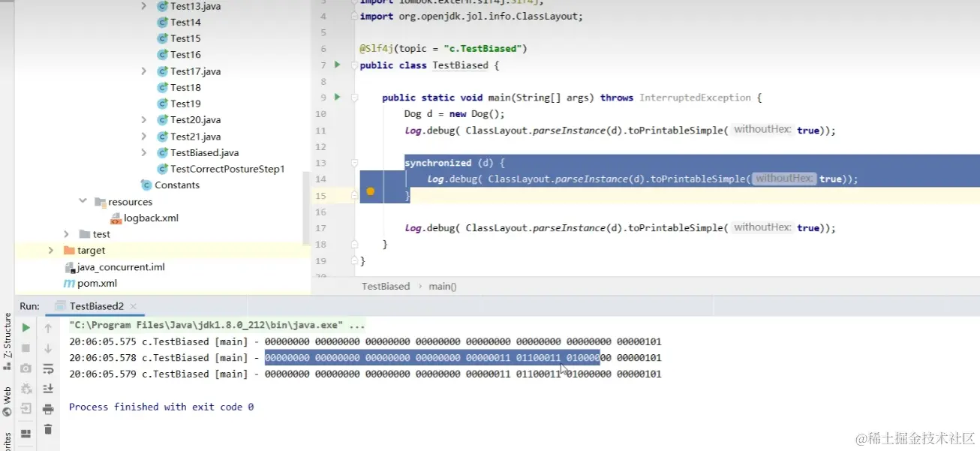Screen dimensions: 980x451
Task: Click the @Slf4j annotation on line 6
Action: 443,49
